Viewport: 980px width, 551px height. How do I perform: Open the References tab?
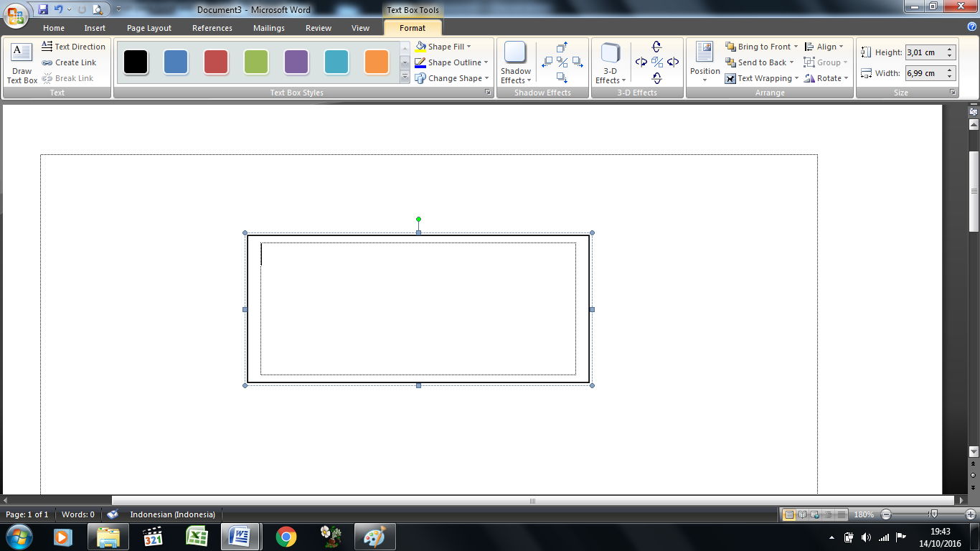pyautogui.click(x=212, y=28)
